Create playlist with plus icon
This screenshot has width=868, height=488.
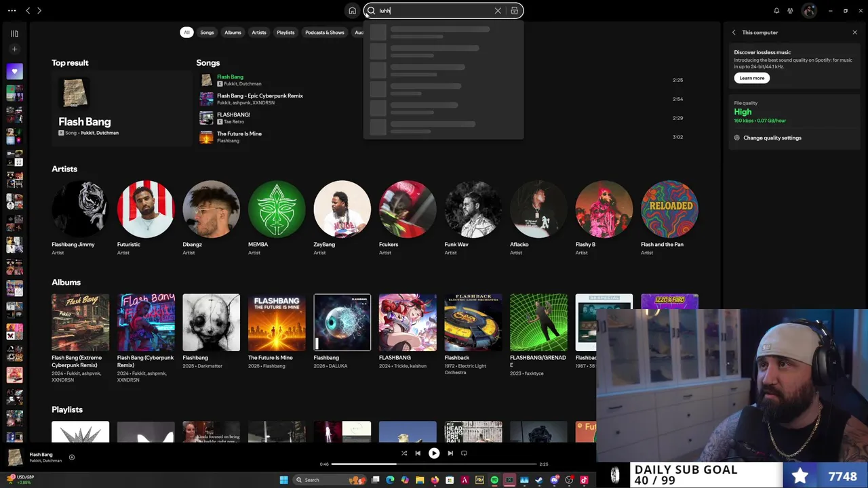(x=14, y=49)
